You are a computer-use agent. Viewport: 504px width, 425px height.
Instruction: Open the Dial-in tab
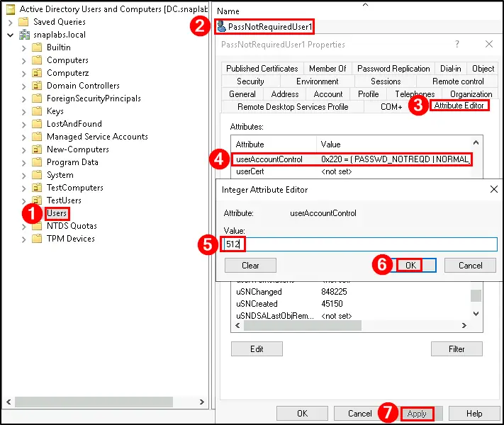[x=450, y=69]
